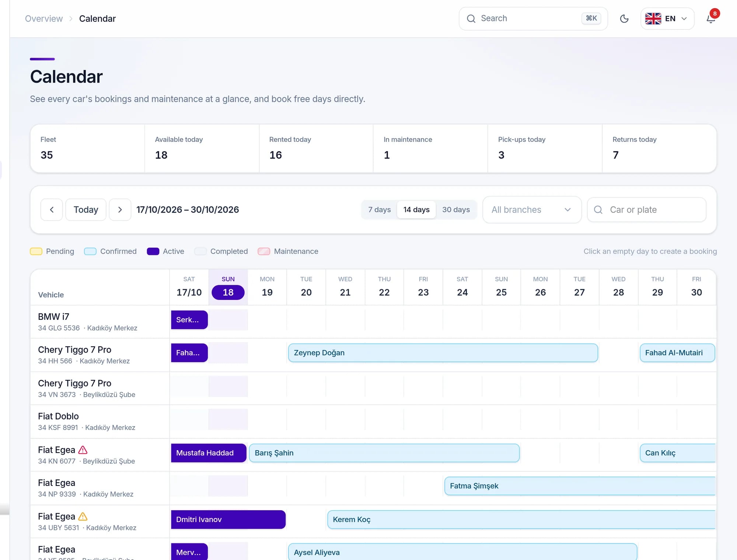Open Fatma Şimşek's booking bar
Viewport: 737px width, 560px height.
pyautogui.click(x=580, y=486)
